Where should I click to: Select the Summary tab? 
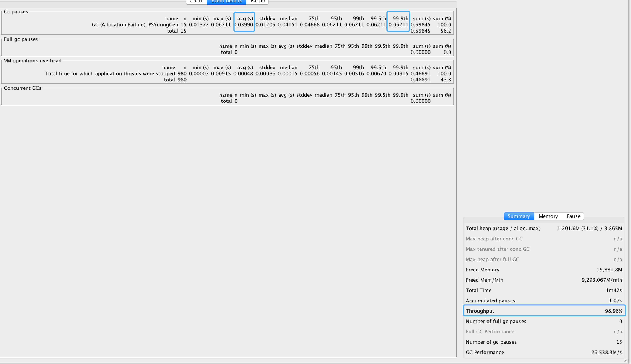[x=519, y=216]
